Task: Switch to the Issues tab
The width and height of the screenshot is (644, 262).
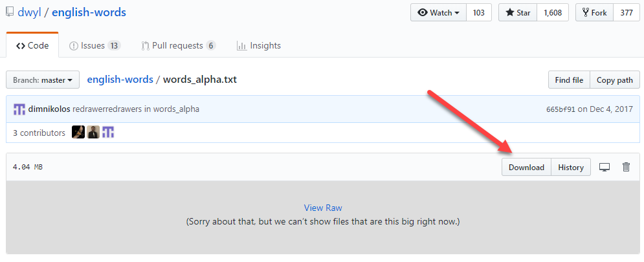Action: click(94, 45)
